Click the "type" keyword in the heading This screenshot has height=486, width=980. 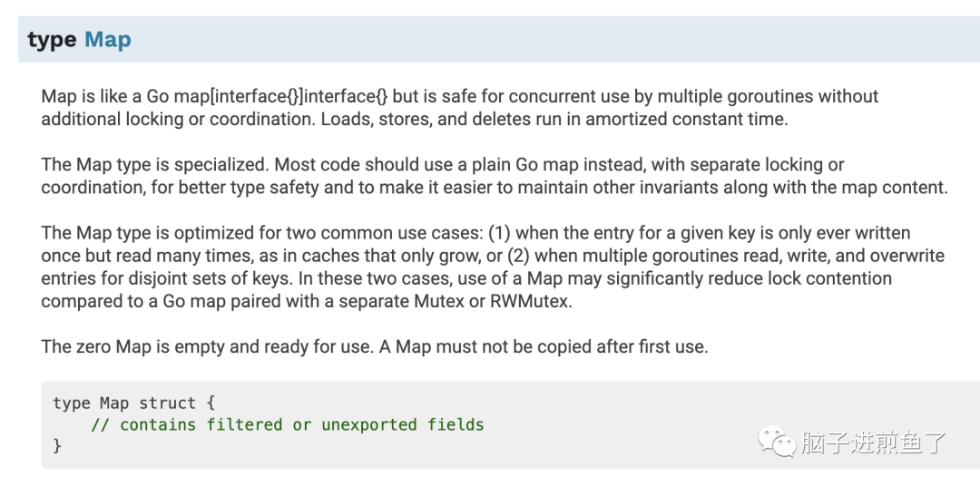(x=52, y=40)
